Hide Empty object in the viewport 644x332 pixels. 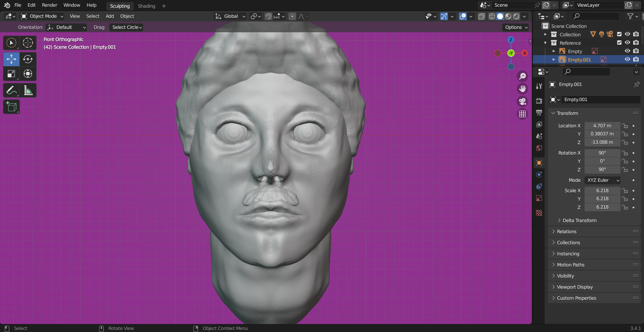(627, 51)
